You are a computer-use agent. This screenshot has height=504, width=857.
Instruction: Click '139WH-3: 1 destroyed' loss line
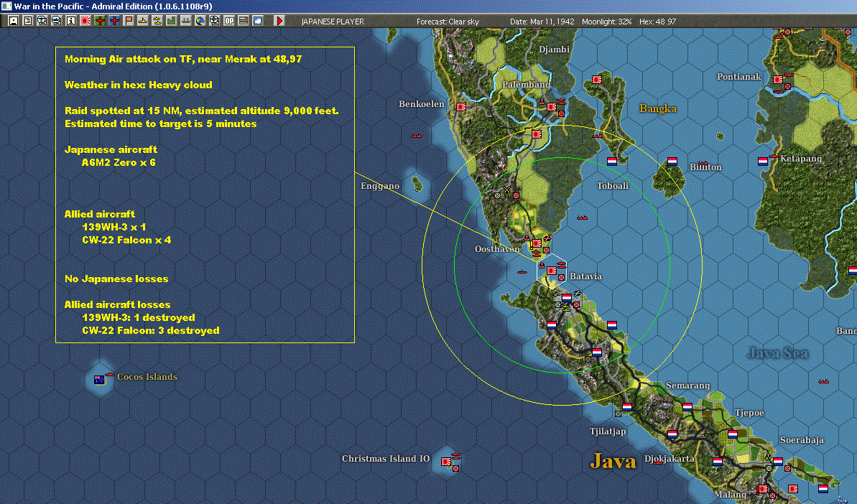tap(138, 317)
